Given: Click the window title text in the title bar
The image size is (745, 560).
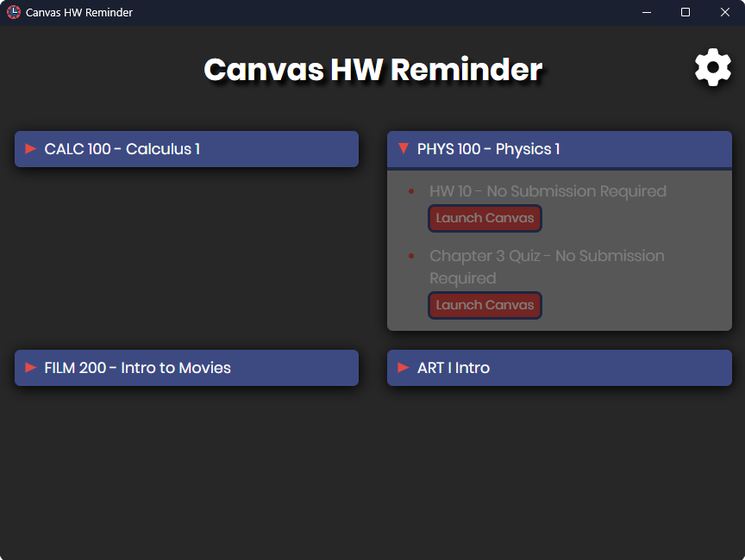Looking at the screenshot, I should [x=79, y=13].
